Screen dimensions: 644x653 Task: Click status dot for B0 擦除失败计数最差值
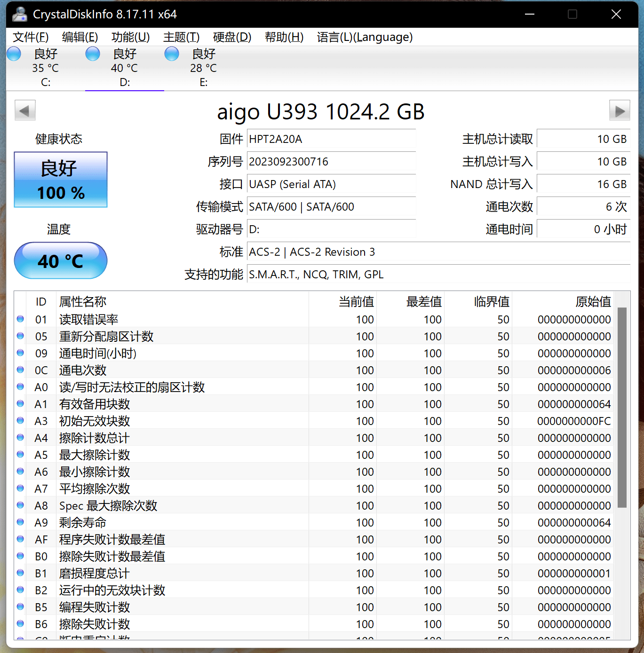tap(20, 556)
